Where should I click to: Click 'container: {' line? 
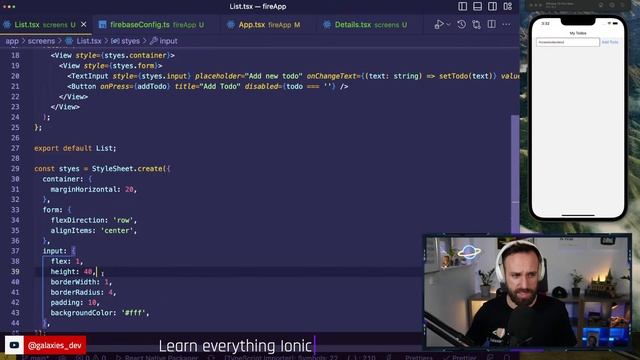(67, 179)
